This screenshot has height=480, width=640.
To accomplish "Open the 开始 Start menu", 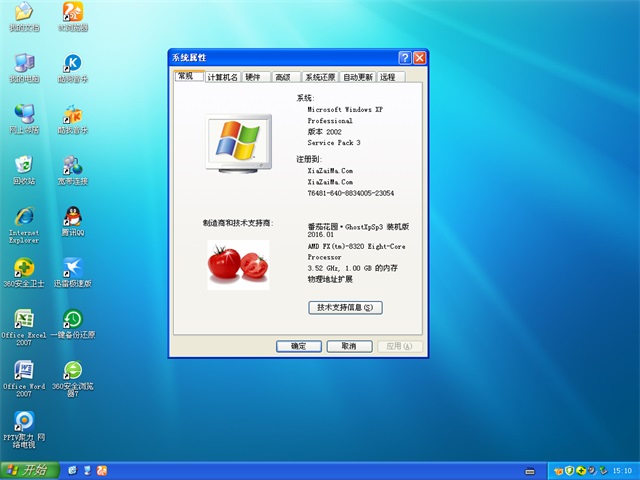I will (27, 470).
